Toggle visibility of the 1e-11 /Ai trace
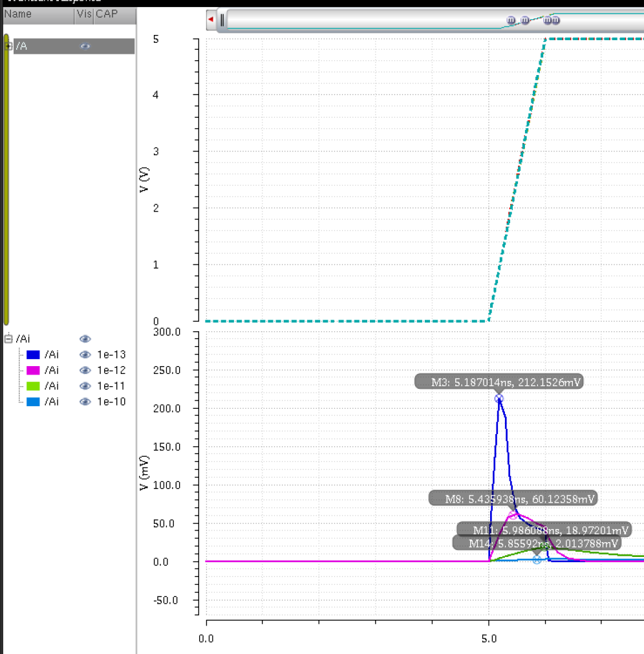Image resolution: width=644 pixels, height=654 pixels. click(x=85, y=386)
